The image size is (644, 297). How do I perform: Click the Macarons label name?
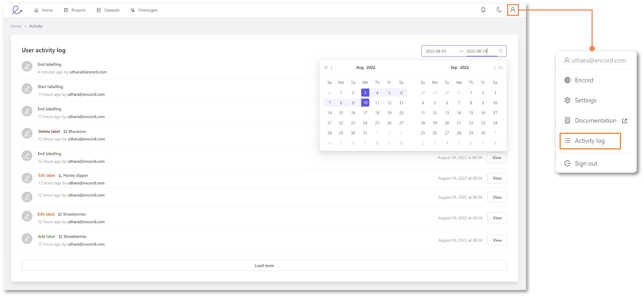click(77, 131)
